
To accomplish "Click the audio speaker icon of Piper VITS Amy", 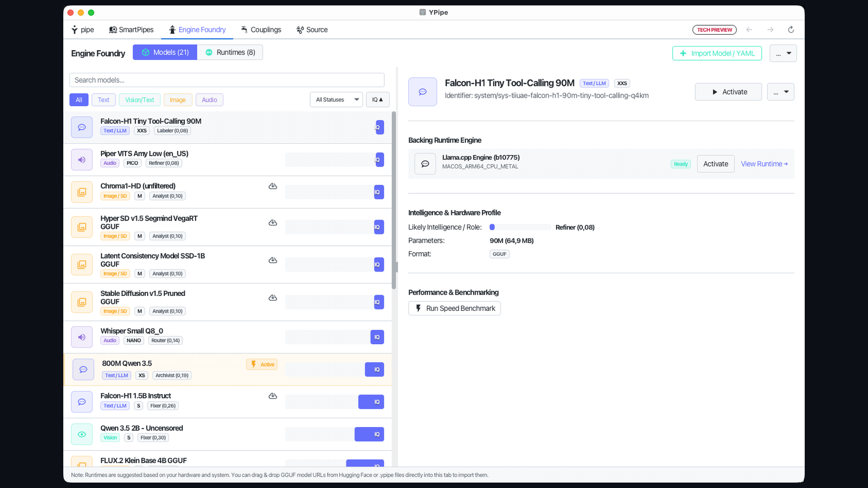I will (82, 160).
